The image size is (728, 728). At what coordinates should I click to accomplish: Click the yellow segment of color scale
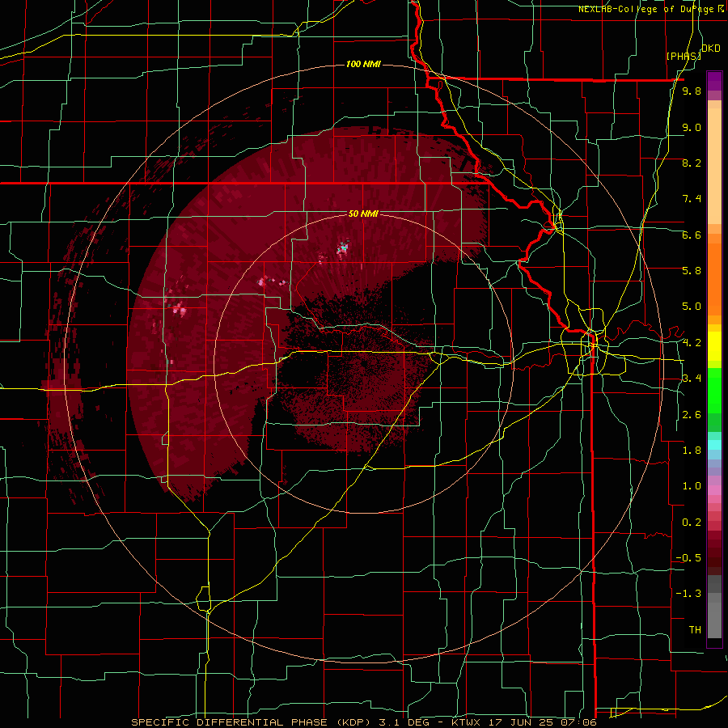714,346
